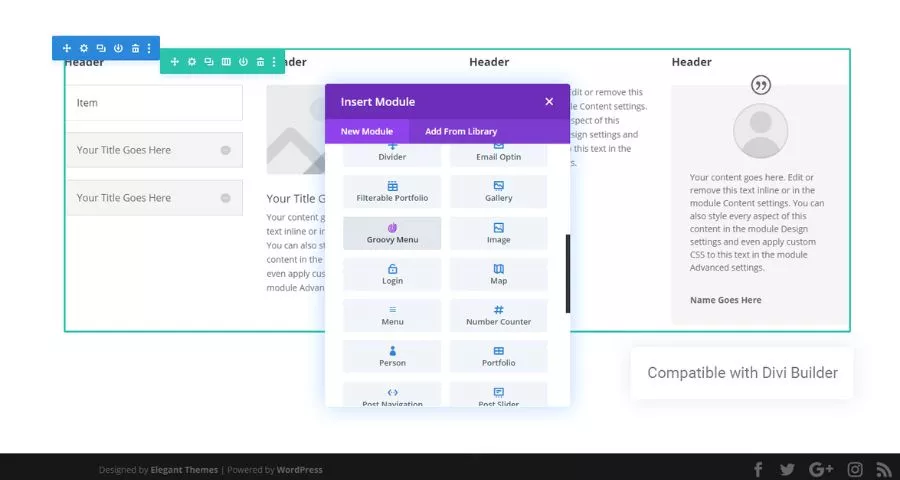Insert the Post Navigation module
Screen dimensions: 900x480
[x=393, y=394]
